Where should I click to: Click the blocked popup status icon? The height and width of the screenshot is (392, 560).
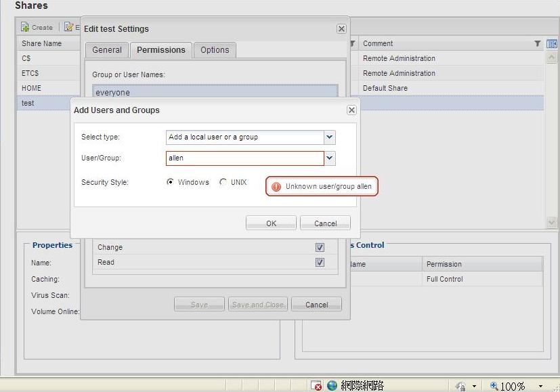[316, 385]
